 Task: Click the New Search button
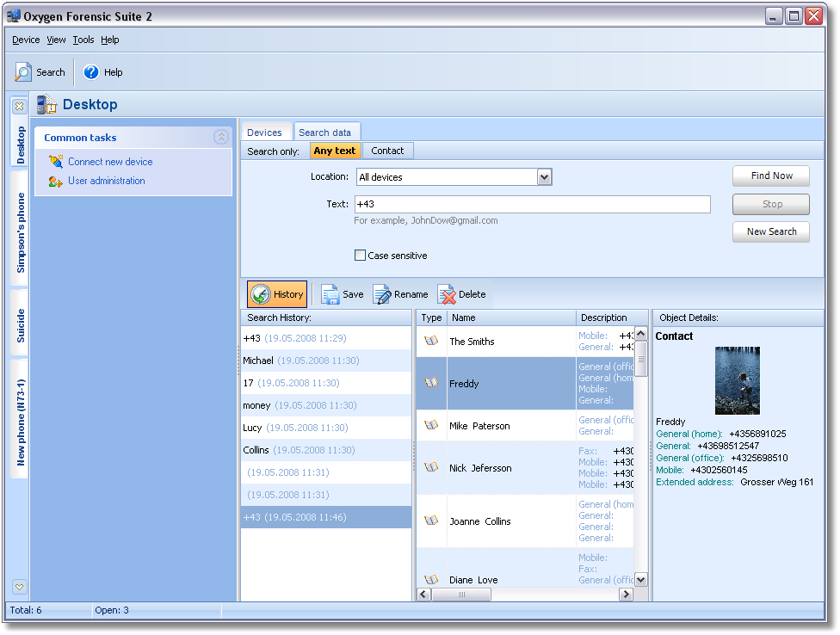point(771,231)
